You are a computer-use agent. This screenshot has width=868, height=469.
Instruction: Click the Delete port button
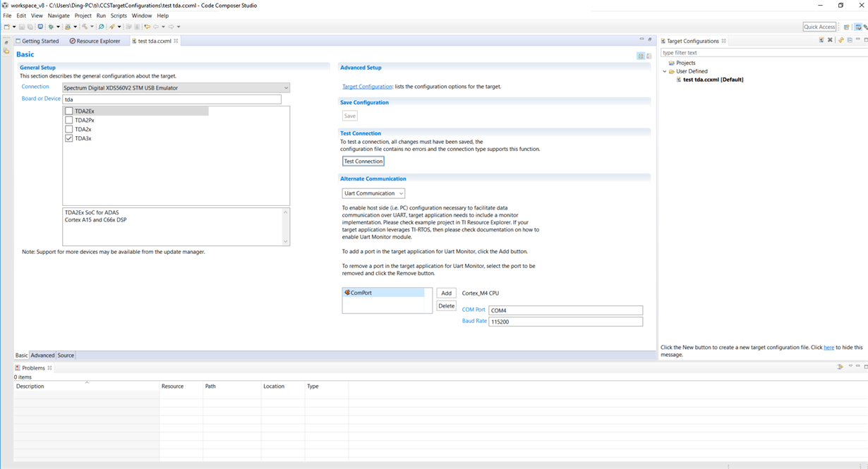[447, 306]
